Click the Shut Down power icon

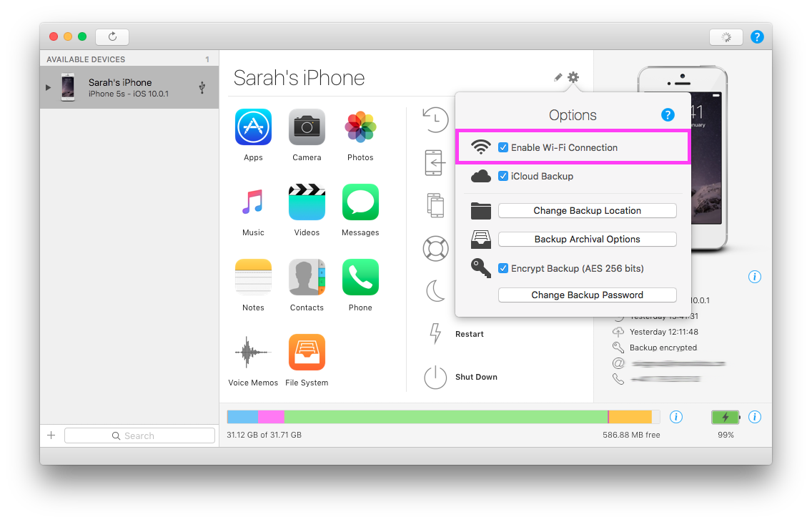[435, 377]
